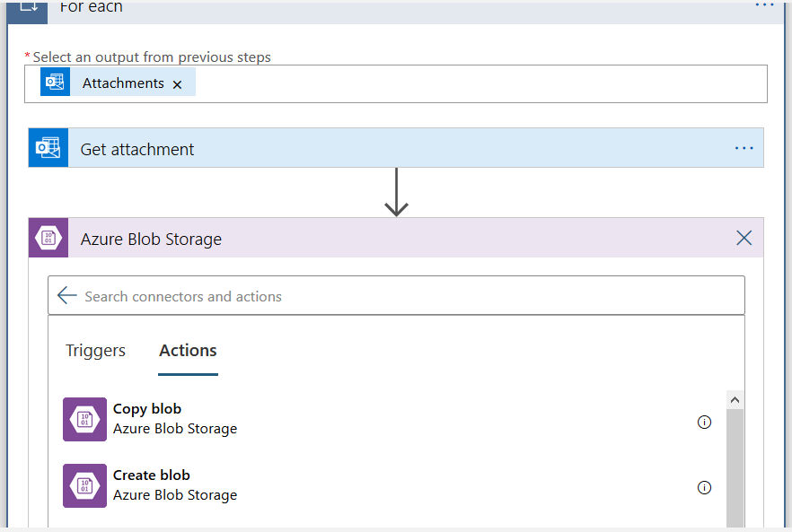Open Get attachment ellipsis menu
The image size is (792, 532).
pos(744,148)
